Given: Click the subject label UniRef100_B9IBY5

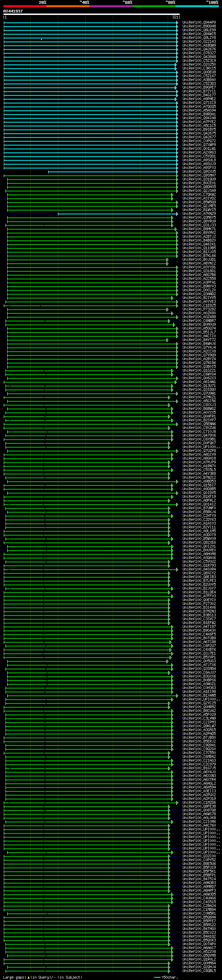Looking at the screenshot, I should pyautogui.click(x=199, y=129).
